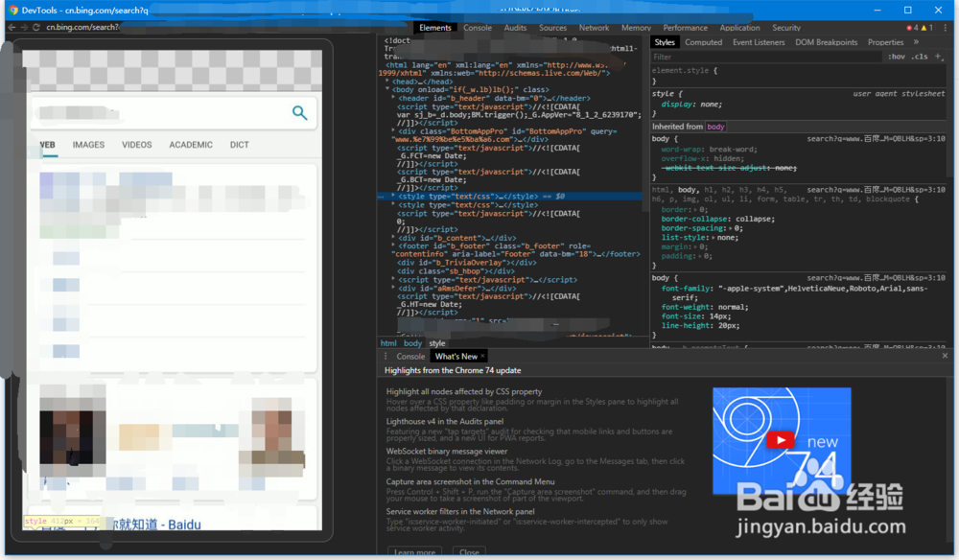Select the VIDEOS tab in Bing results
Screen dimensions: 959x560
136,145
